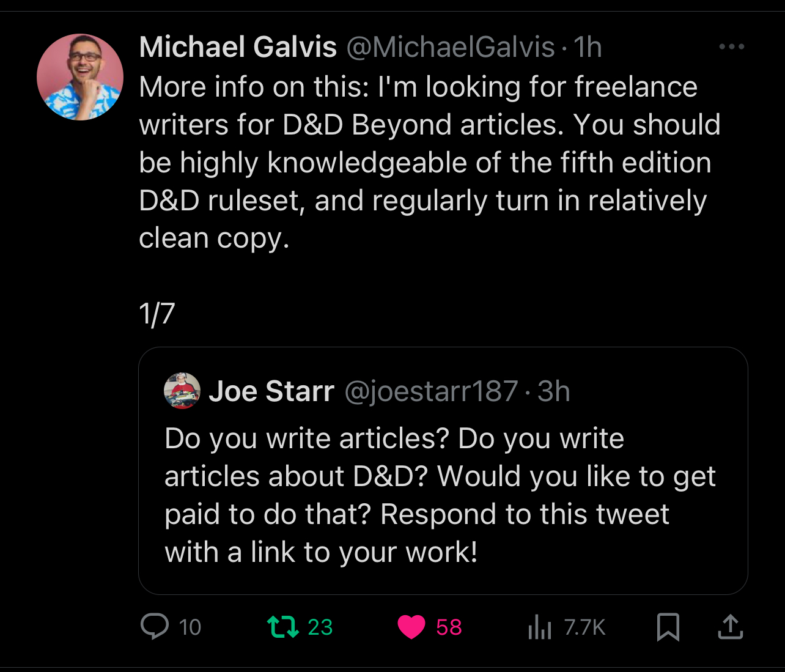Open the three-dot more options menu
This screenshot has height=672, width=785.
pyautogui.click(x=731, y=46)
